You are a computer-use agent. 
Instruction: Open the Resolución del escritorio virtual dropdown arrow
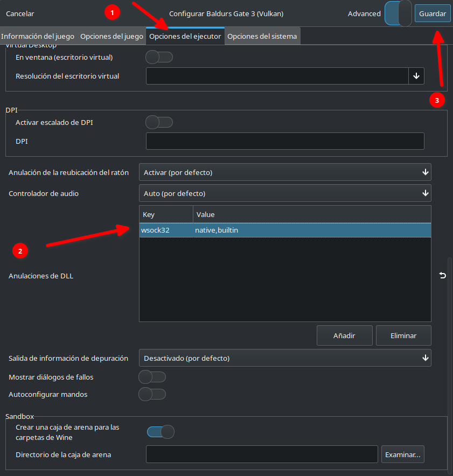click(x=416, y=76)
